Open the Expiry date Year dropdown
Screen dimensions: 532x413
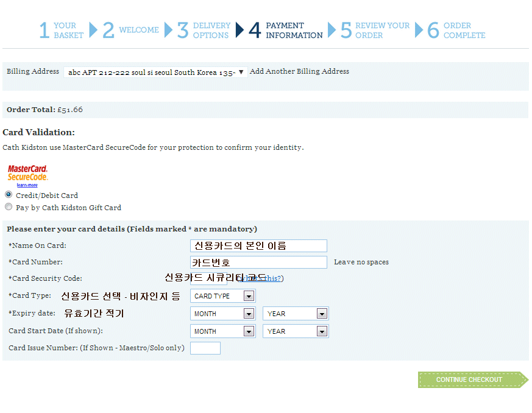click(x=296, y=314)
